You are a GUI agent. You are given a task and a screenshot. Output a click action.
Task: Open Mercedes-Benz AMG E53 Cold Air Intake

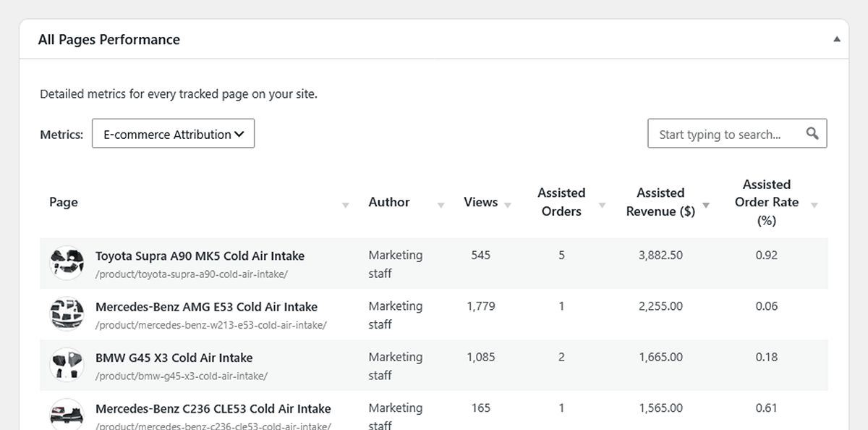point(206,306)
